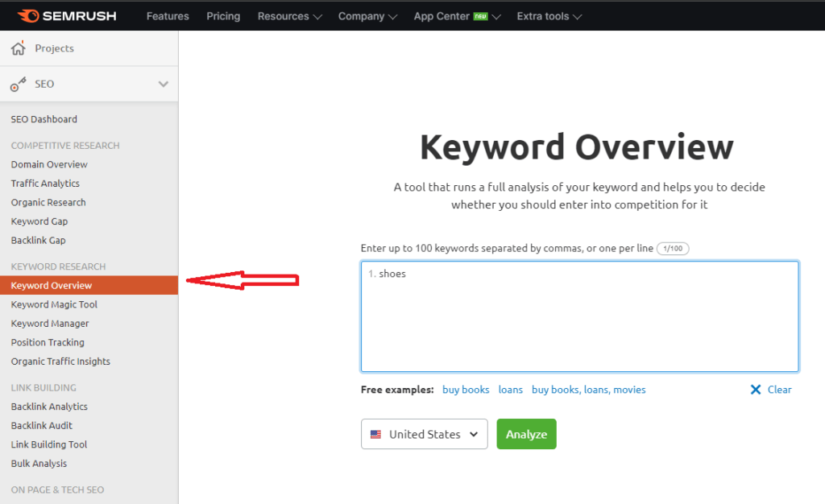Screen dimensions: 825x504
Task: Select the 'loans' example keyword
Action: (510, 390)
